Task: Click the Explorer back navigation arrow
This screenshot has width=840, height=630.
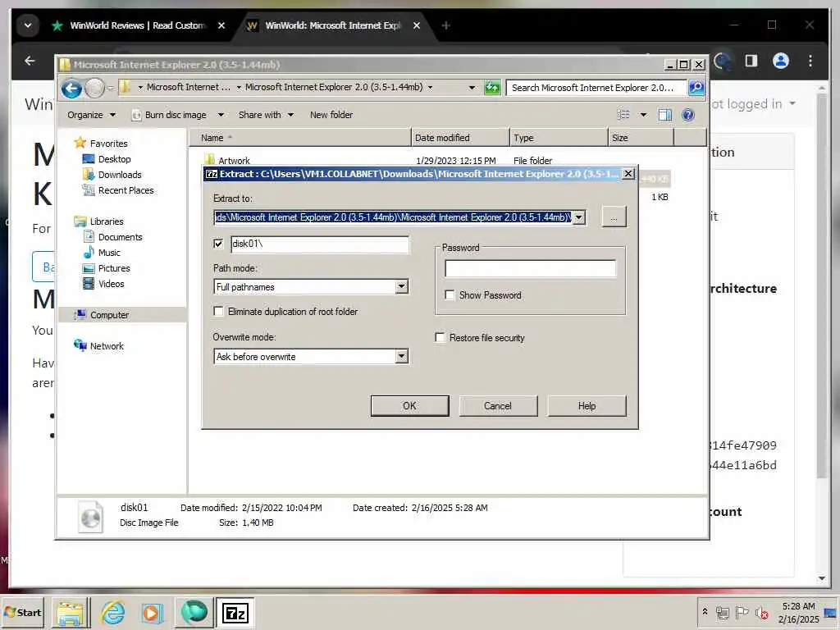Action: 71,88
